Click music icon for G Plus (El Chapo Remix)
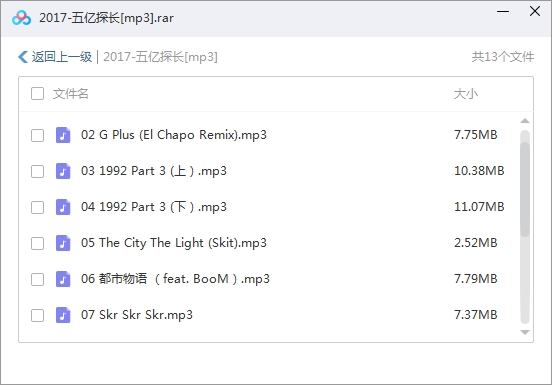 tap(63, 135)
